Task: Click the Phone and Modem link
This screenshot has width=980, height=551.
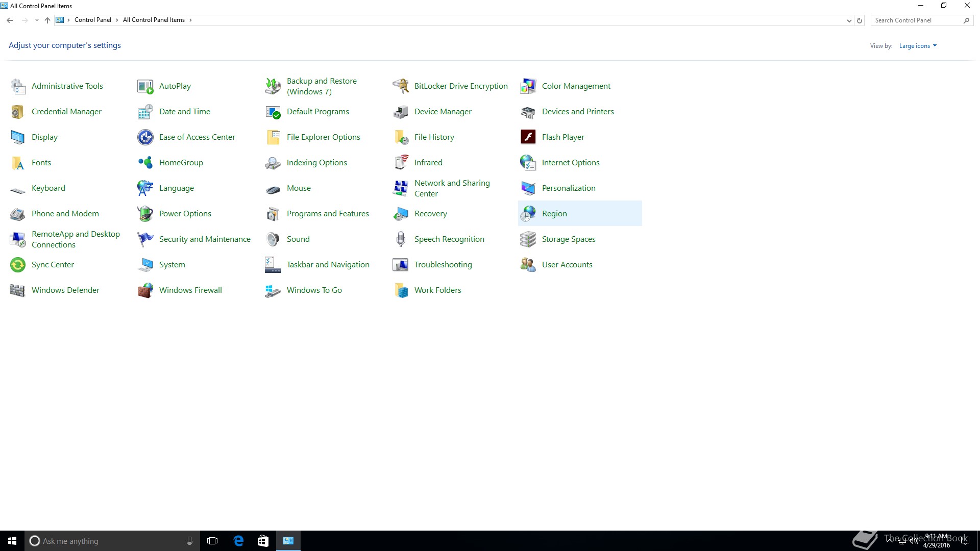Action: point(65,214)
